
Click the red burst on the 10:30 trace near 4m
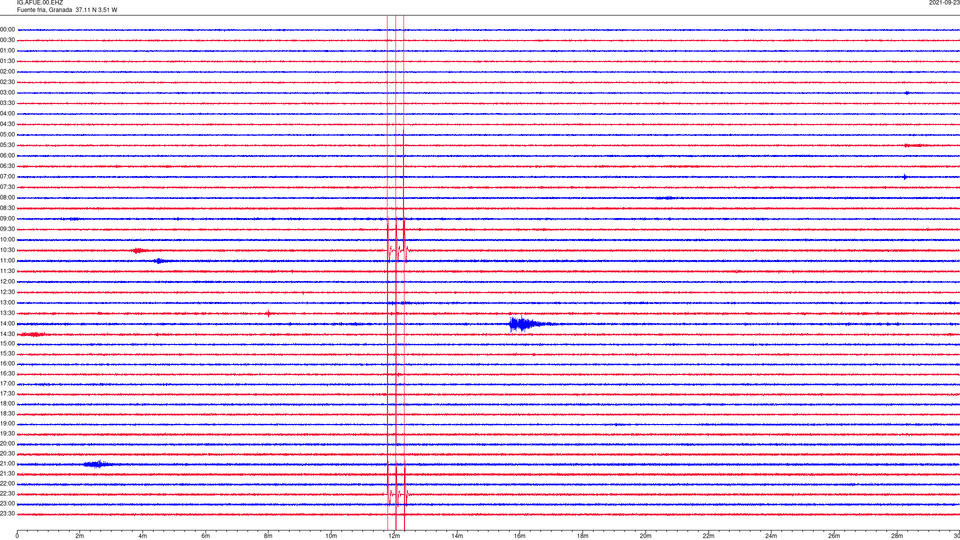pos(139,250)
